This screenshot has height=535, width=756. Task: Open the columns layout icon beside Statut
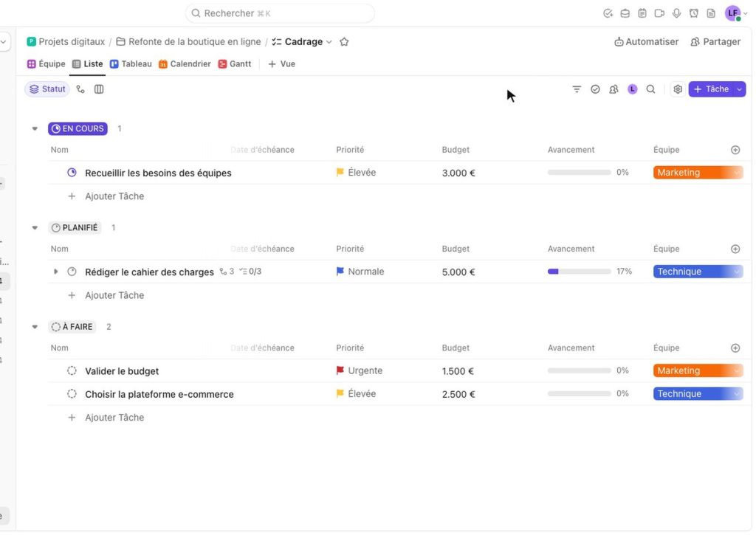pyautogui.click(x=99, y=89)
